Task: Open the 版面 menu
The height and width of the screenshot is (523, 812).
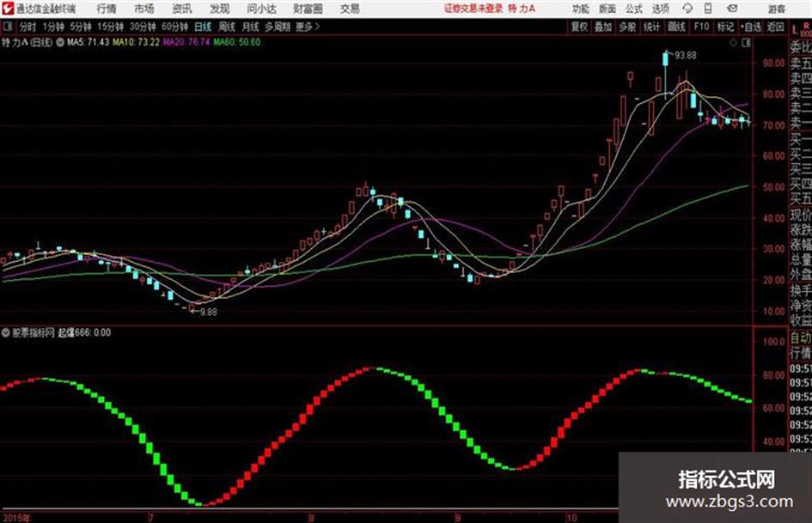Action: (x=607, y=9)
